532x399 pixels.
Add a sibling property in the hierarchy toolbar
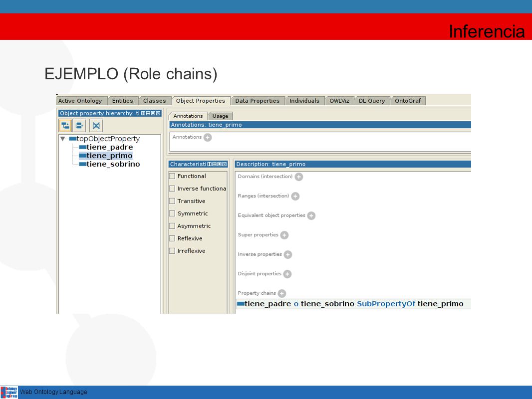click(x=79, y=126)
